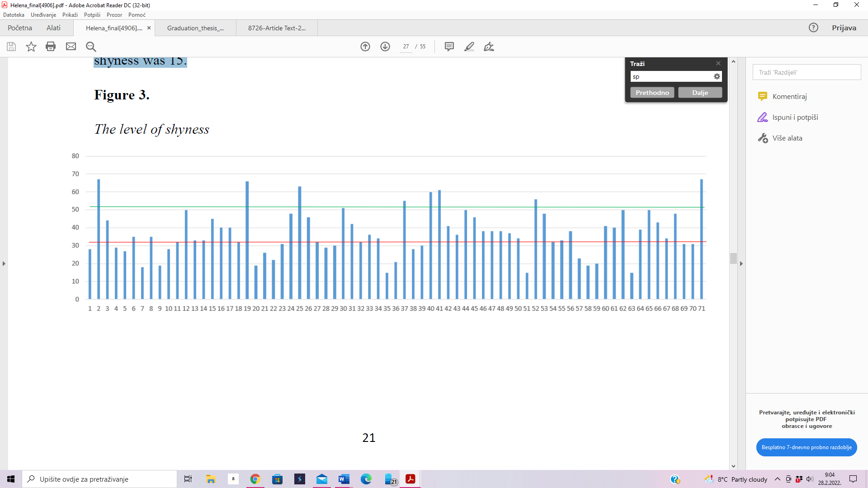
Task: Show hidden system tray icons
Action: click(x=778, y=479)
